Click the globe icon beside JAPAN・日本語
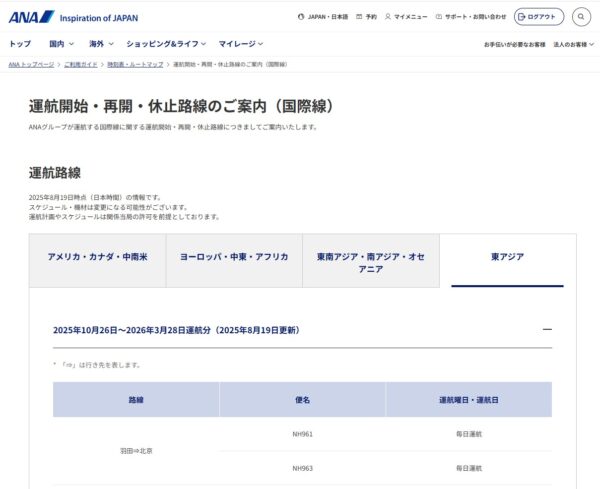Viewport: 600px width, 489px height. click(301, 17)
